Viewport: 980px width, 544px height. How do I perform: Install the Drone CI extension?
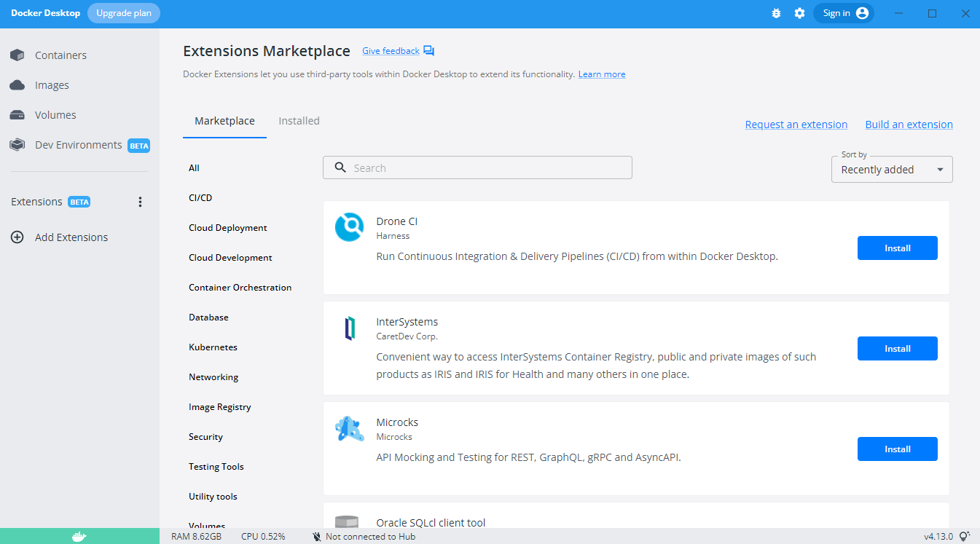pyautogui.click(x=897, y=248)
